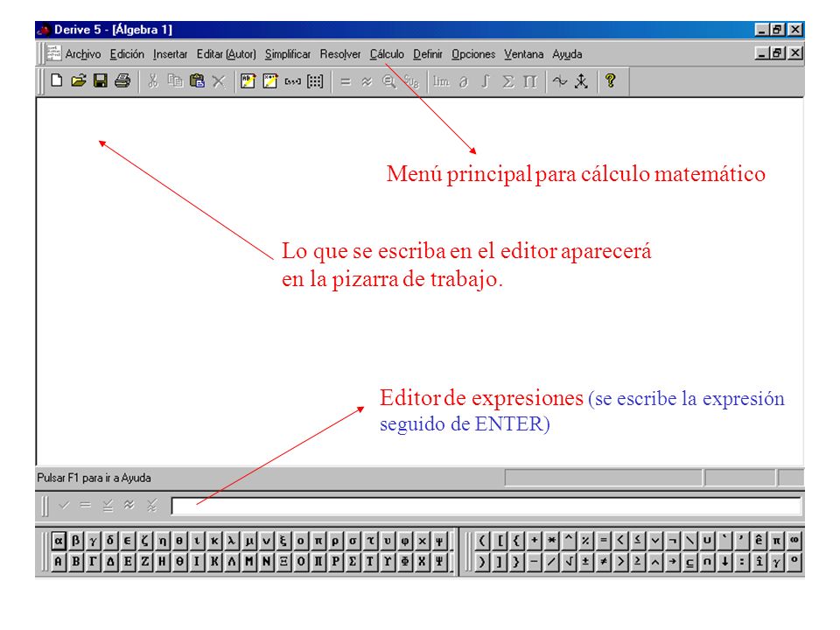
Task: Open a file with the folder icon
Action: tap(79, 80)
